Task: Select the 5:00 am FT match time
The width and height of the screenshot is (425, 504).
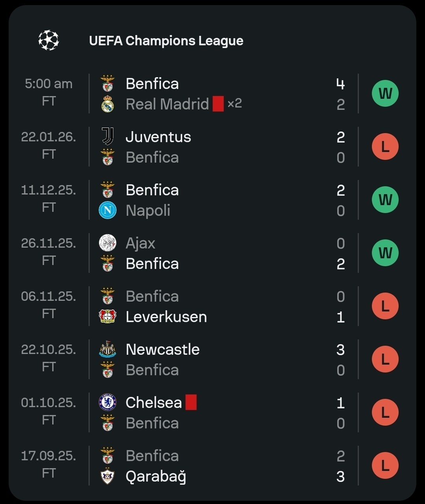Action: (x=48, y=92)
